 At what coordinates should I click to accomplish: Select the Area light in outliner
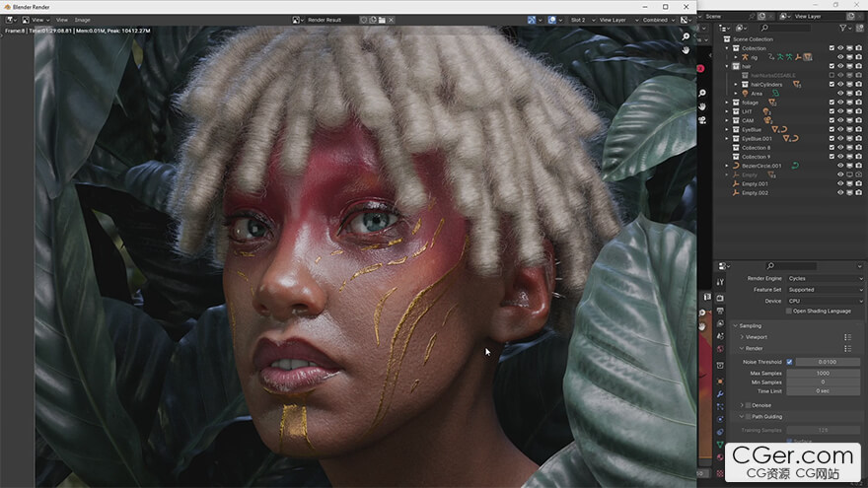pos(757,94)
